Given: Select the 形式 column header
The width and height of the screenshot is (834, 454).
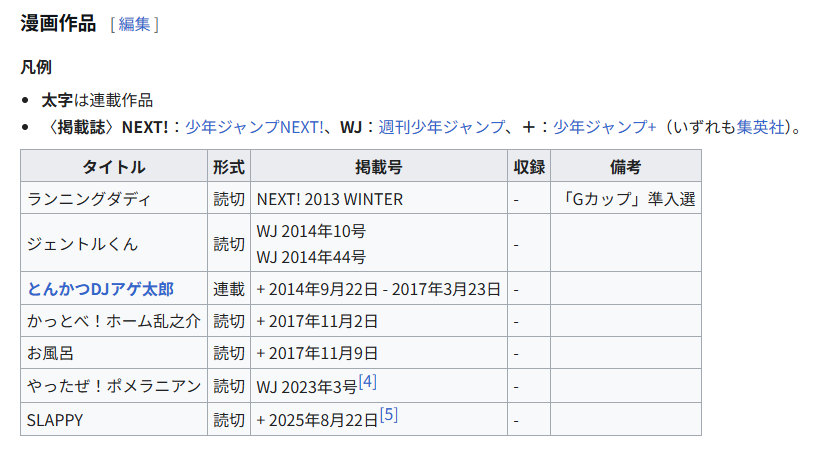Looking at the screenshot, I should (229, 167).
